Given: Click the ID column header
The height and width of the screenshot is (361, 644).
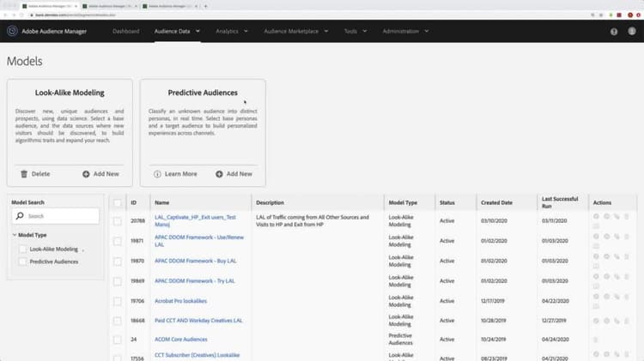Looking at the screenshot, I should [133, 202].
